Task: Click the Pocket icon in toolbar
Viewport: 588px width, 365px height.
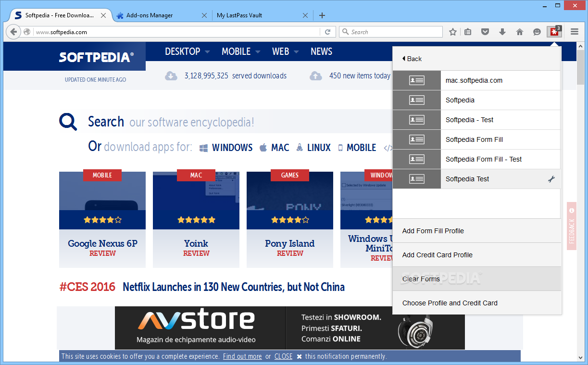Action: [485, 32]
